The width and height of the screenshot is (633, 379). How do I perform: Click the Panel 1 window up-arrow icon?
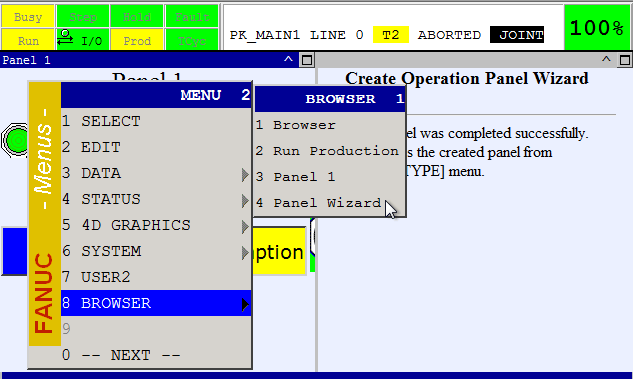point(288,60)
